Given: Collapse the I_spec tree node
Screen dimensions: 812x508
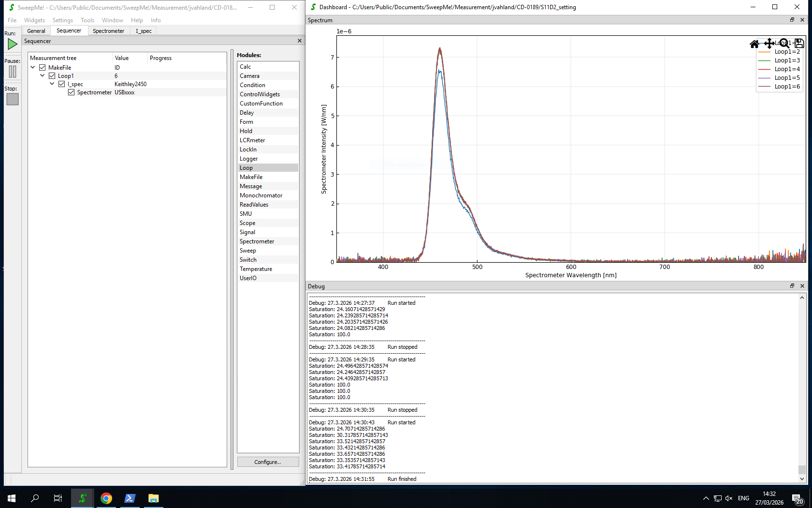Looking at the screenshot, I should coord(52,84).
